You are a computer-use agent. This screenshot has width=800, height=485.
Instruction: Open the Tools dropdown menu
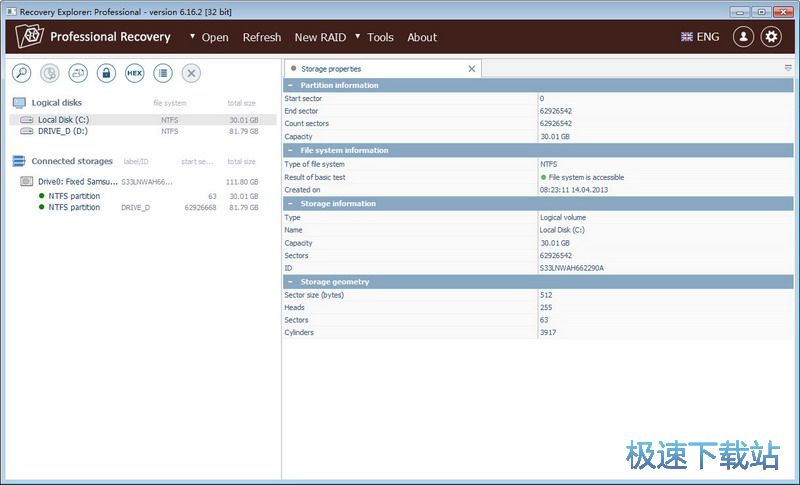pos(374,37)
